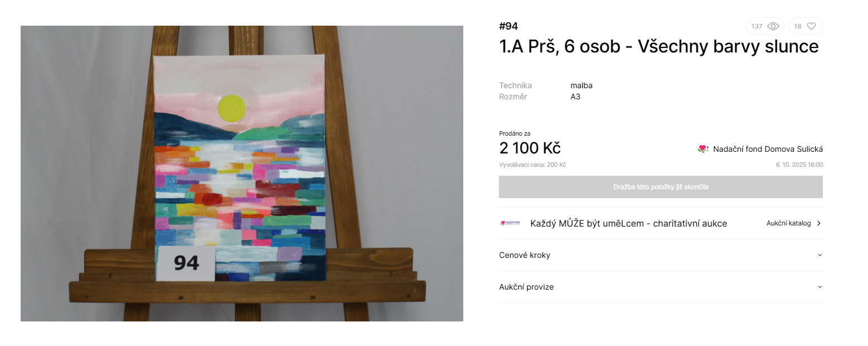Open Nadační fond Domova Sulická link
Screen dimensions: 868x346
coord(768,149)
